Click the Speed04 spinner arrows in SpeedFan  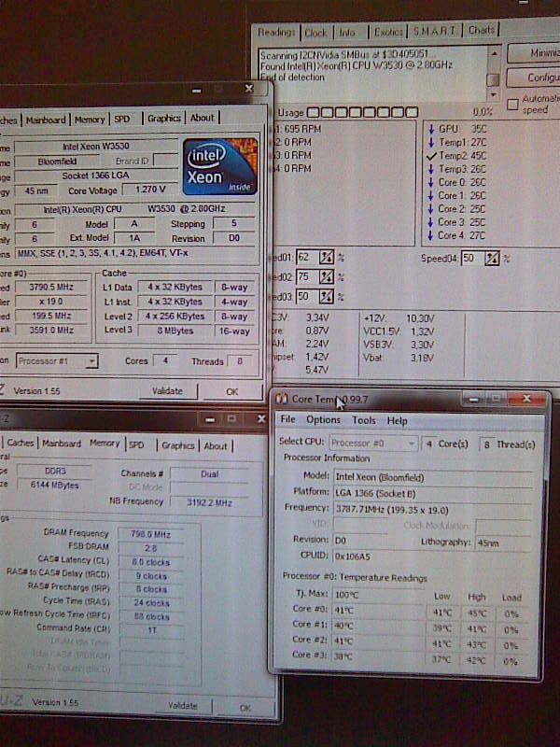492,259
